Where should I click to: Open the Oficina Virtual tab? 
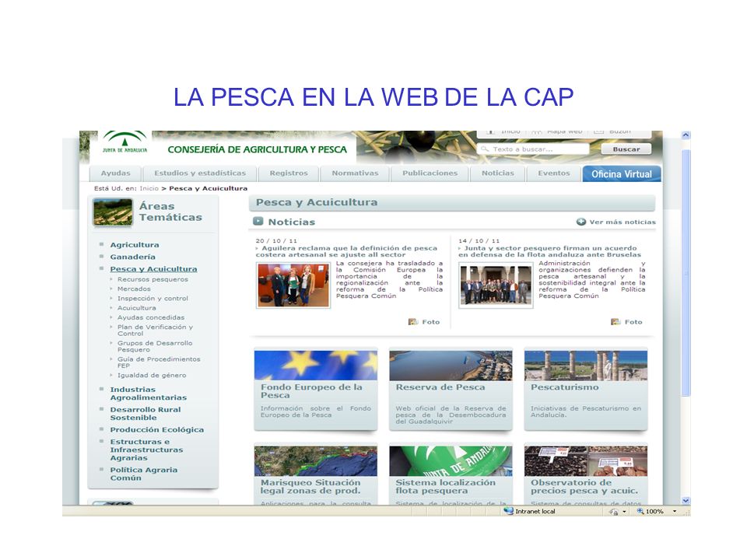pos(622,173)
